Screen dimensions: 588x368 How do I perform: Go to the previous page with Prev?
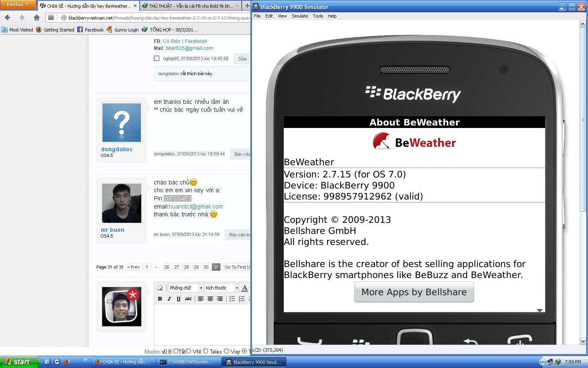point(134,267)
